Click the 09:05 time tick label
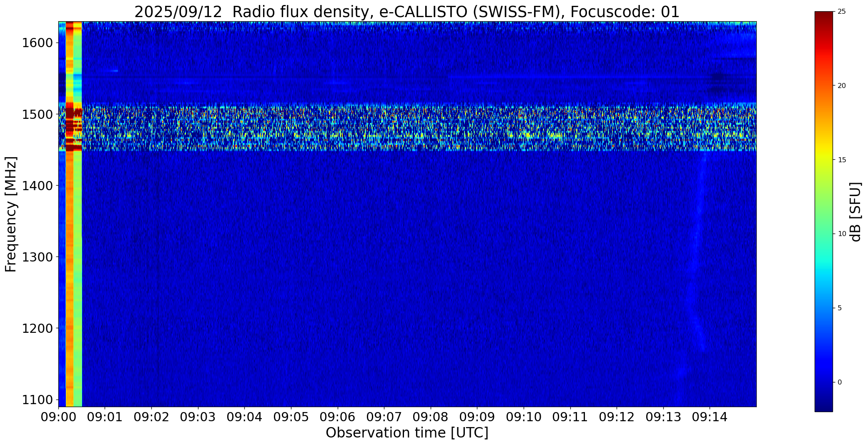Viewport: 868px width, 445px height. pyautogui.click(x=291, y=417)
